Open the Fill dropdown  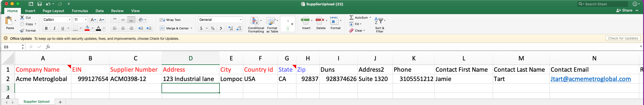(x=356, y=24)
